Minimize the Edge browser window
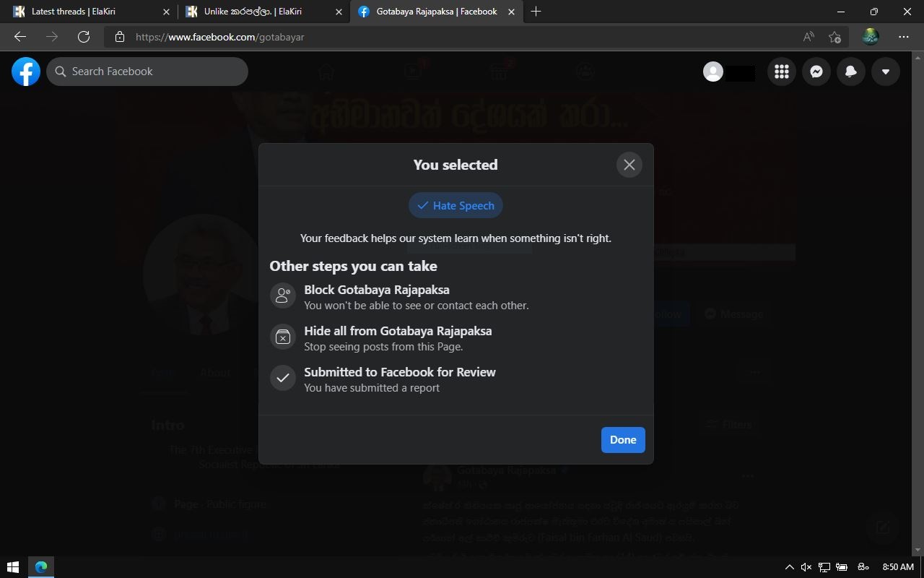The width and height of the screenshot is (924, 578). (x=840, y=12)
